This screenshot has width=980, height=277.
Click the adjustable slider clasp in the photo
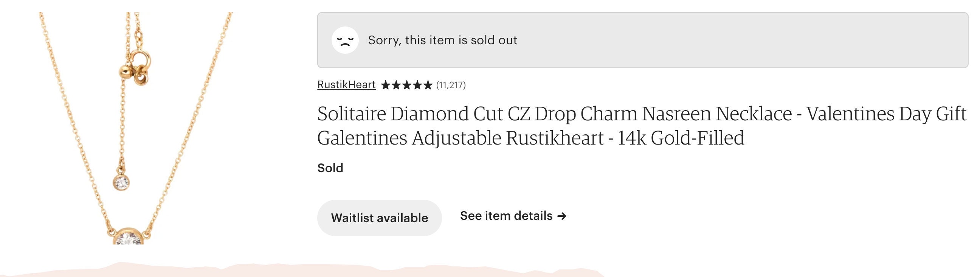coord(135,68)
